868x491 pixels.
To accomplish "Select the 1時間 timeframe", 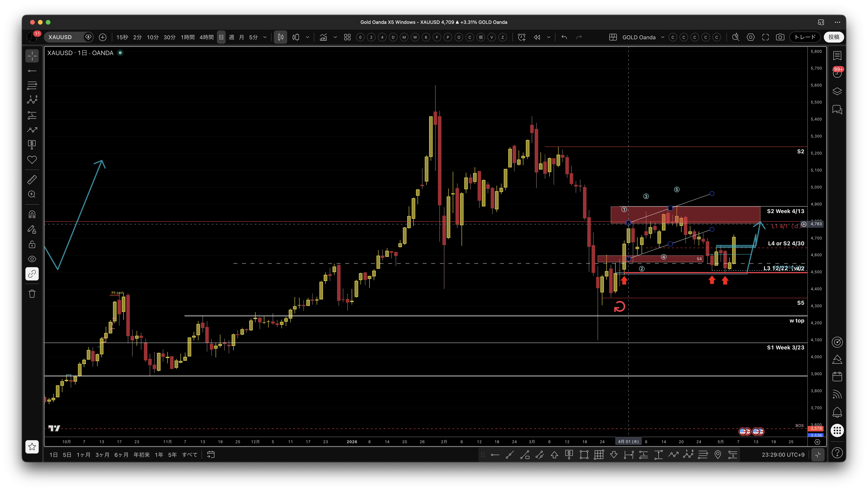I will tap(188, 37).
